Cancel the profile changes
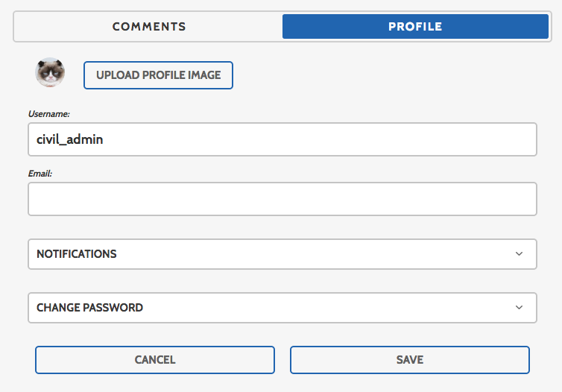Viewport: 562px width, 392px height. click(x=155, y=360)
